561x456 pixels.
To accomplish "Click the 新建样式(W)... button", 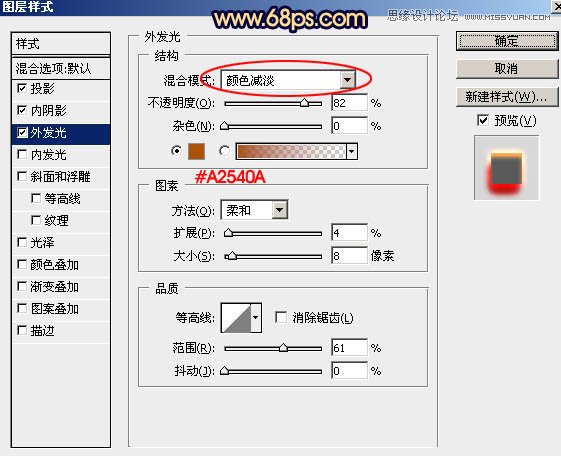I will tap(507, 97).
